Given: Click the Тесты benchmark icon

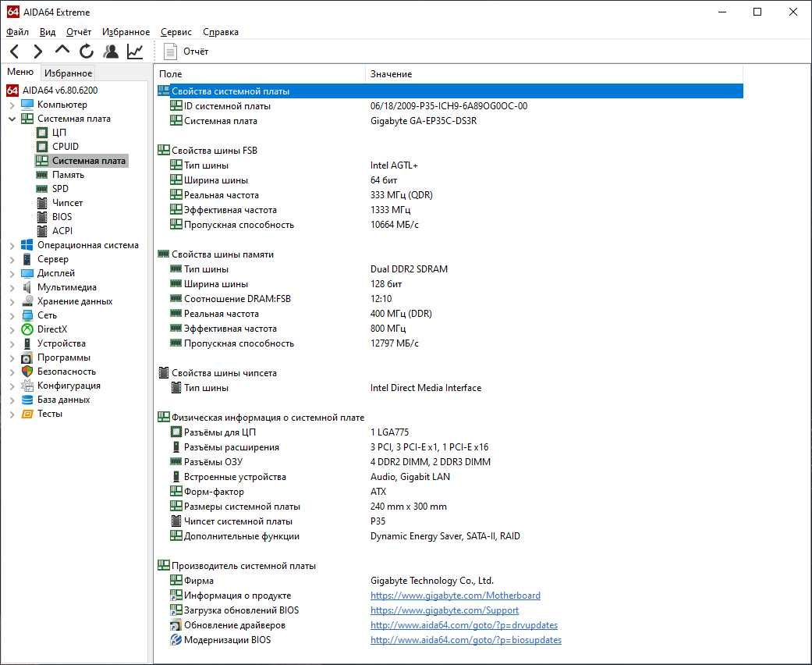Looking at the screenshot, I should click(x=27, y=414).
